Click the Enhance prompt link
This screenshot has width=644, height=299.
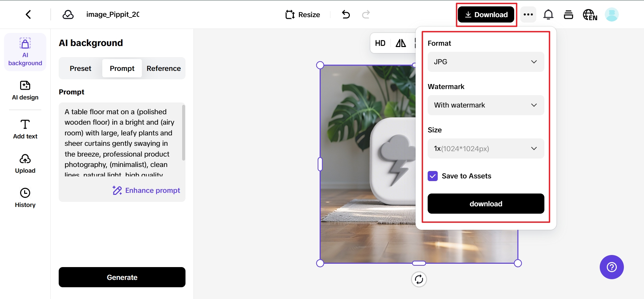(x=146, y=190)
